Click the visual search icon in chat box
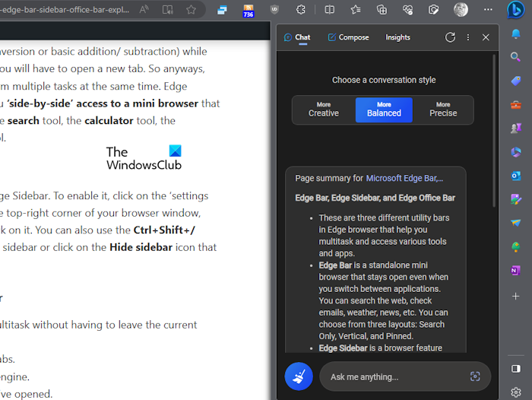The width and height of the screenshot is (532, 400). coord(475,376)
